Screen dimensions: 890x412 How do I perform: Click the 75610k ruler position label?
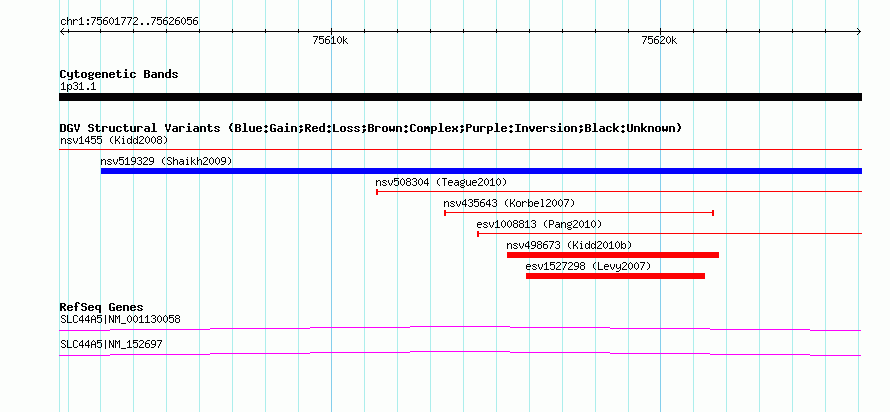pos(330,40)
